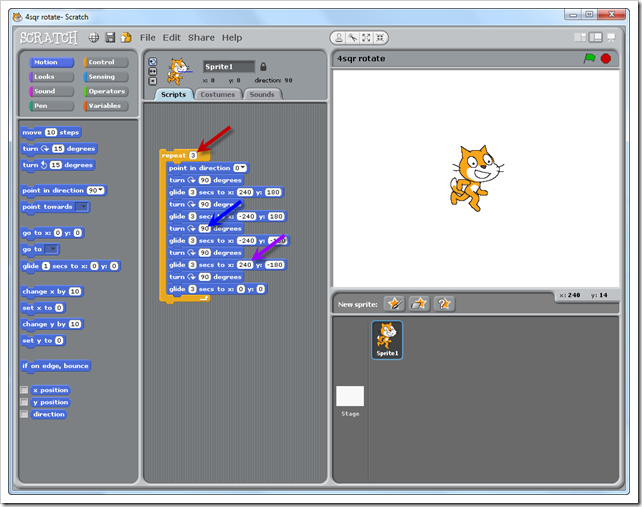Select the Sound block category
Viewport: 642px width, 507px height.
pos(52,91)
